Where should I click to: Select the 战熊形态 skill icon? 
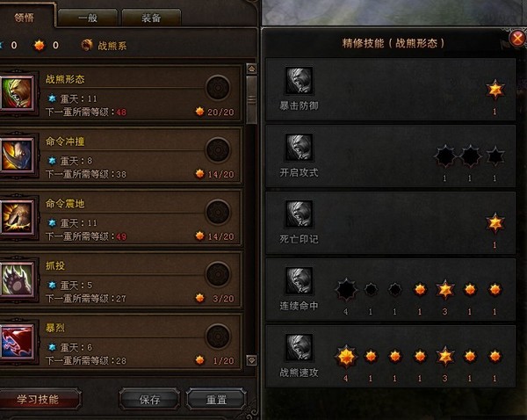coord(17,93)
